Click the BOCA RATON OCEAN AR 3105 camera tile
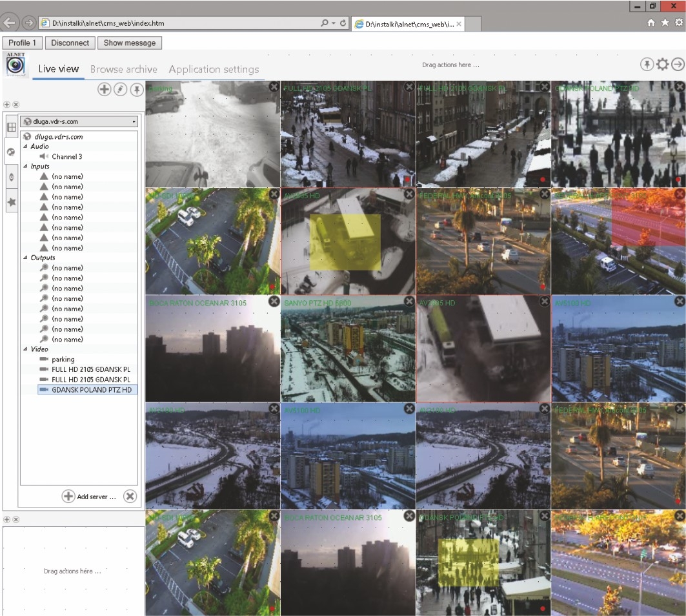The width and height of the screenshot is (686, 616). (x=212, y=349)
